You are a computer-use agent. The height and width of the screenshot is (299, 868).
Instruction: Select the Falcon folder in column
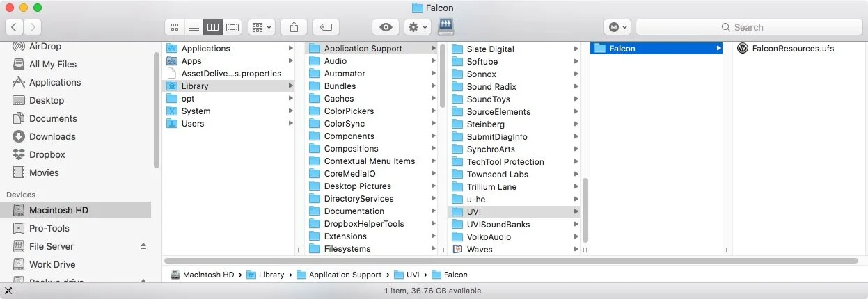tap(656, 49)
